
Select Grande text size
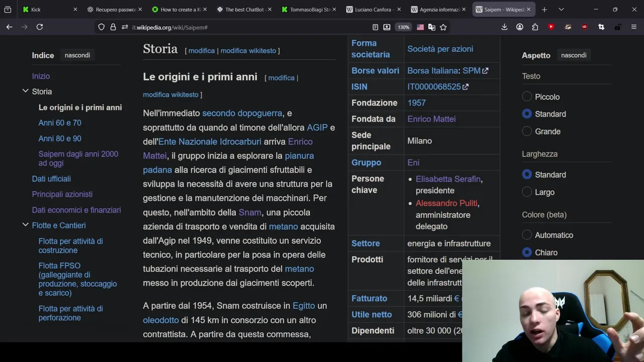pyautogui.click(x=527, y=131)
